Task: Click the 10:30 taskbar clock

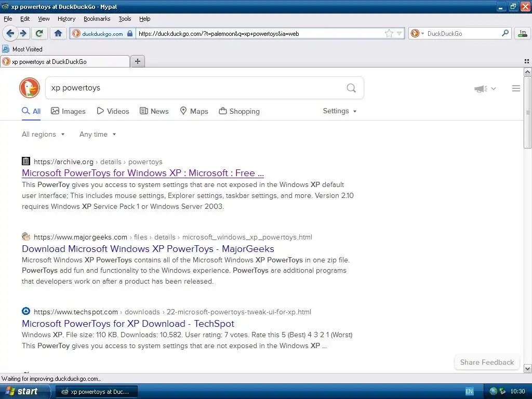Action: point(517,391)
